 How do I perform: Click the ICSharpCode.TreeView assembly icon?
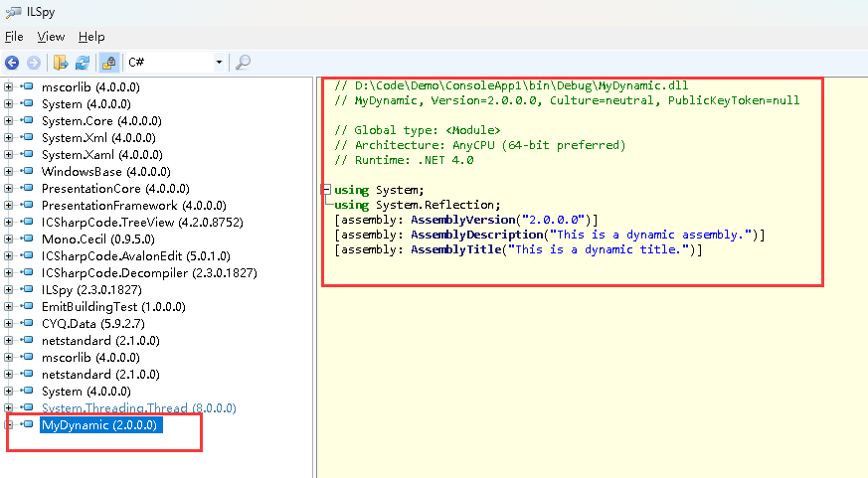27,222
